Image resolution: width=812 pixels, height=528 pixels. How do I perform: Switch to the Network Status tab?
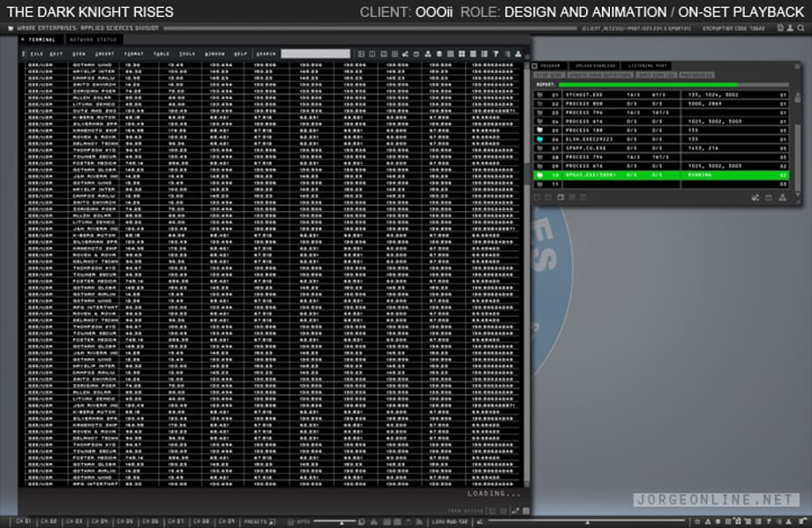94,41
